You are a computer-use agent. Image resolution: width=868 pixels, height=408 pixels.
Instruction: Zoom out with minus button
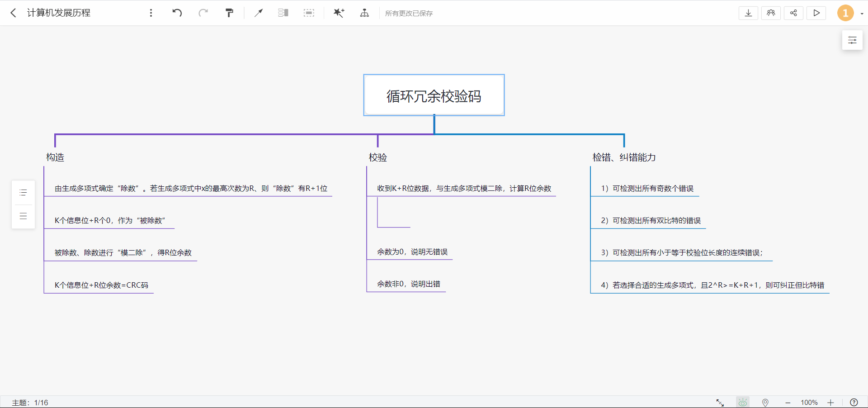788,403
